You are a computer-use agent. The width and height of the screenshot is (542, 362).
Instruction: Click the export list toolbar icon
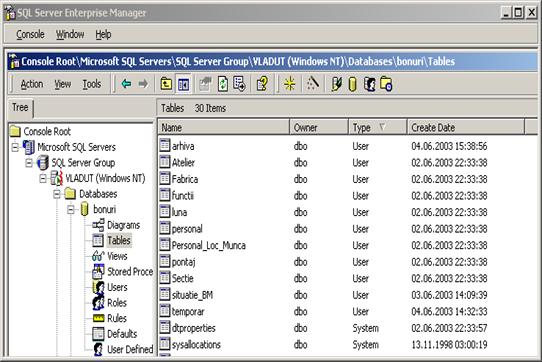point(239,84)
